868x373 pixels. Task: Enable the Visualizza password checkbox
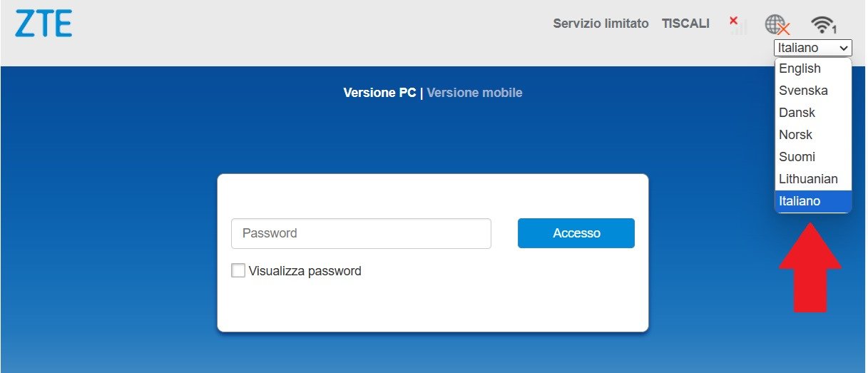tap(238, 270)
